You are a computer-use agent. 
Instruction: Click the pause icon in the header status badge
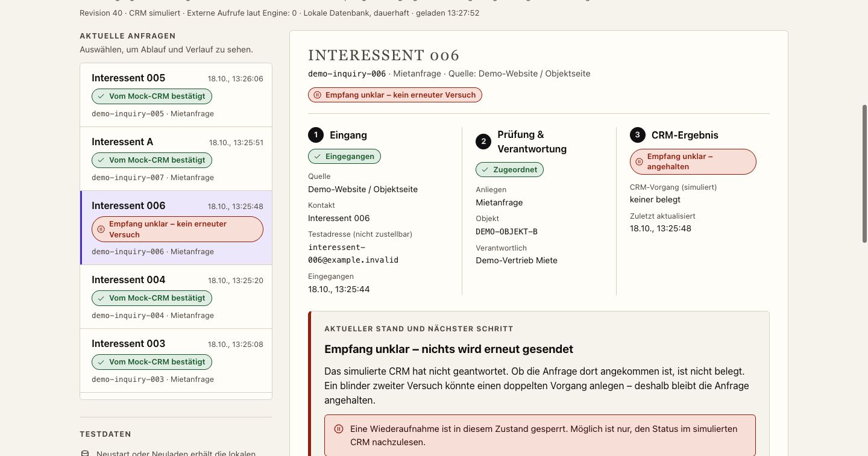(x=318, y=95)
